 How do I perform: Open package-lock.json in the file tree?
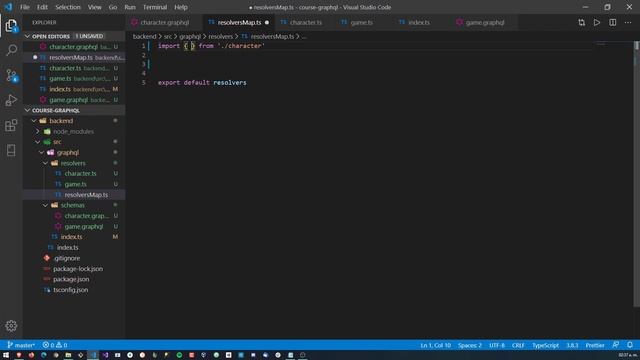point(78,269)
